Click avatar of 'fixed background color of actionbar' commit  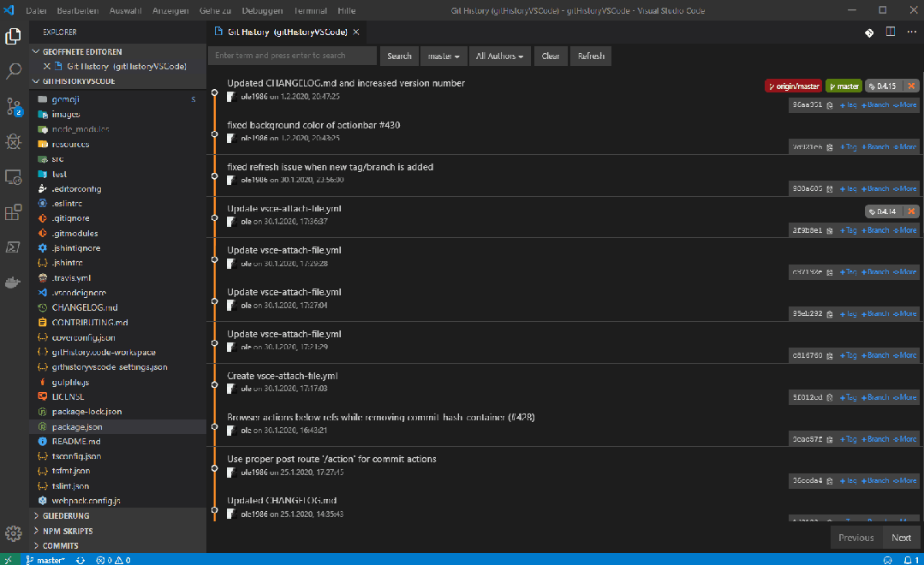click(x=231, y=139)
